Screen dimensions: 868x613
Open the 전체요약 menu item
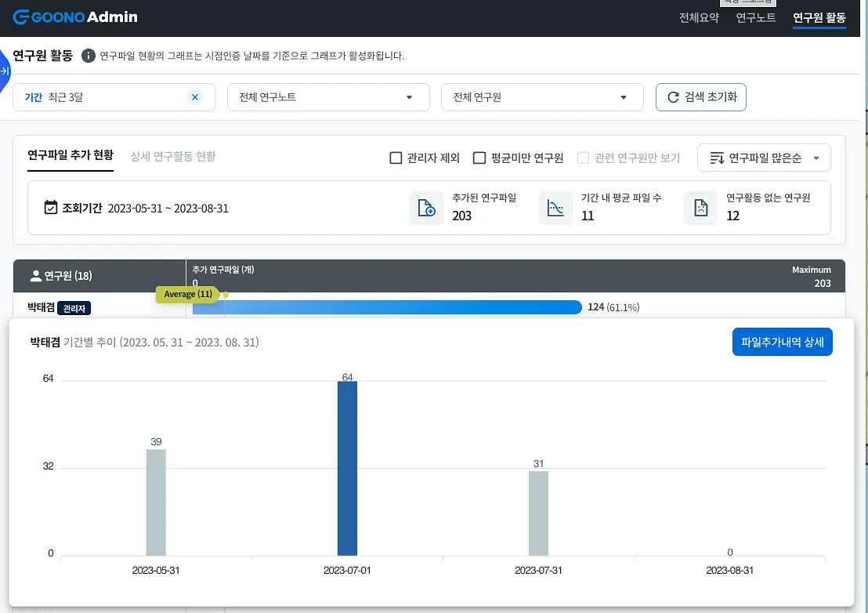pos(699,18)
